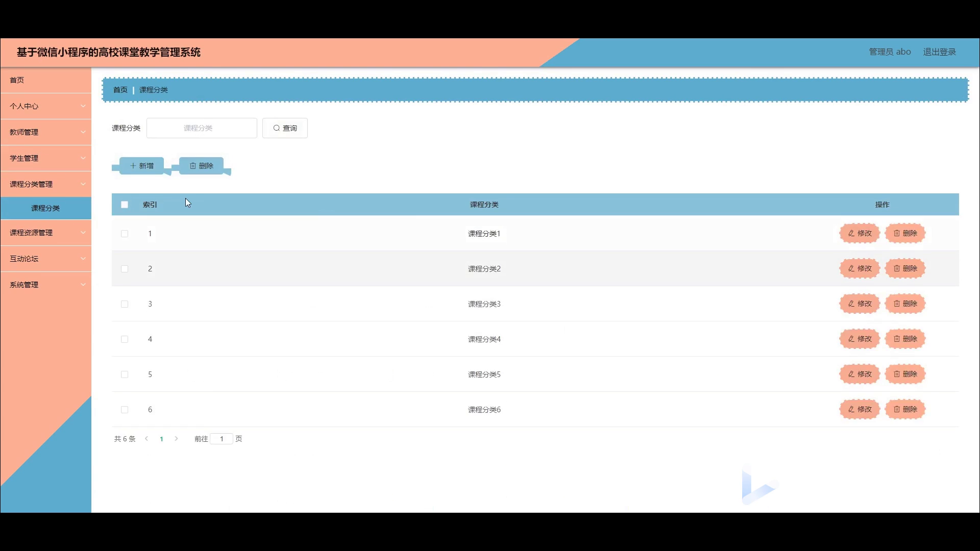Viewport: 980px width, 551px height.
Task: Click the 新增 add button
Action: pyautogui.click(x=141, y=166)
